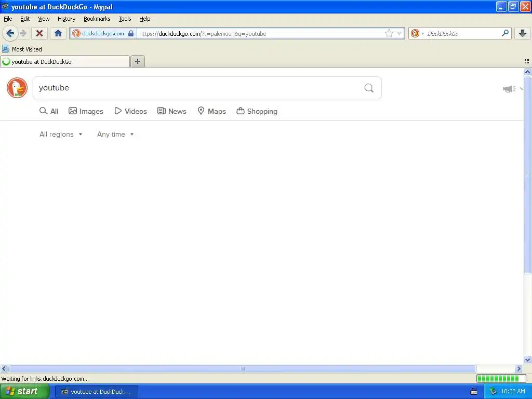Open the File menu

pos(8,19)
